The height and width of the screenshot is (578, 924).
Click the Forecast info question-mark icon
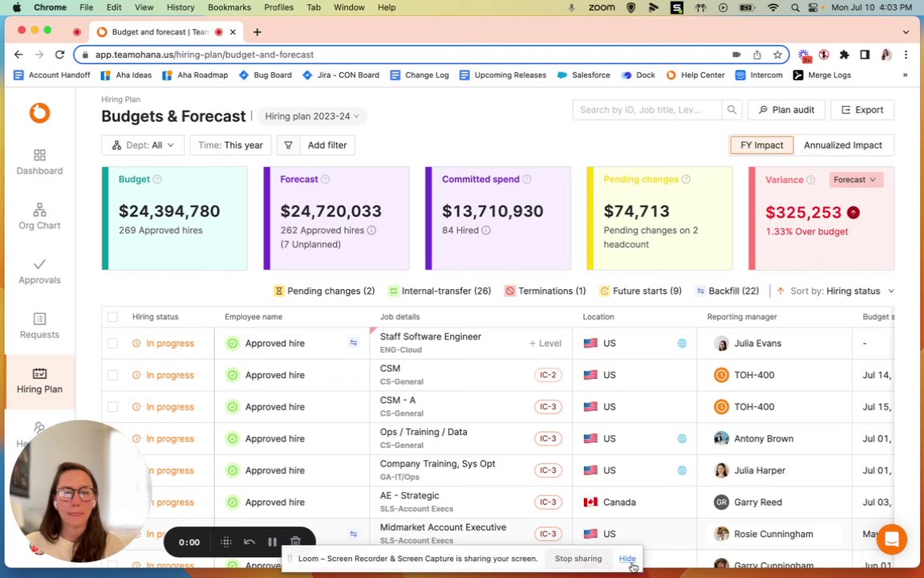[x=326, y=179]
